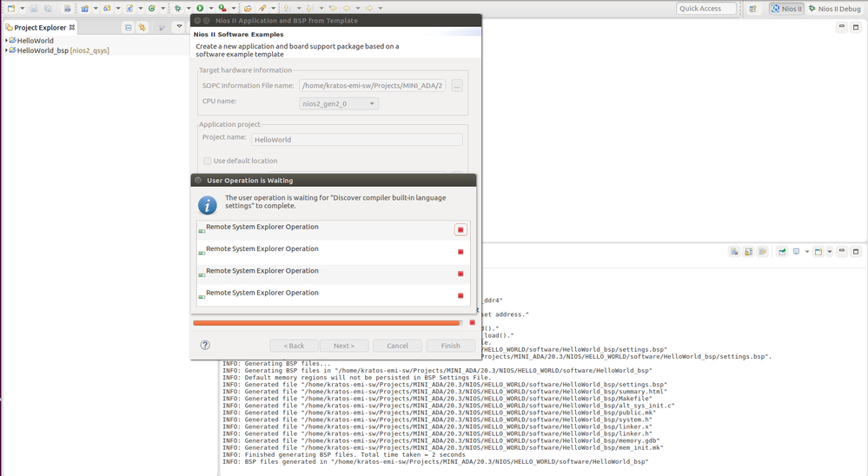Click the Quick Access search field
The height and width of the screenshot is (476, 868).
click(706, 9)
